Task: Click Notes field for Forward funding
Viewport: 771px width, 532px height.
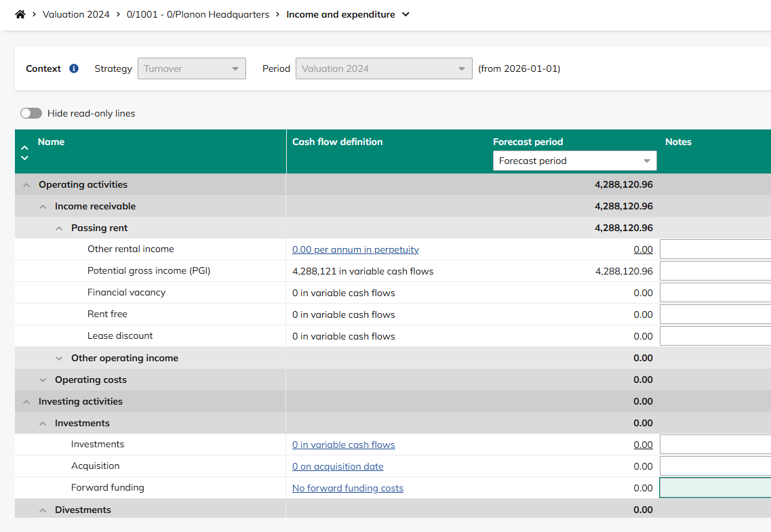Action: pyautogui.click(x=715, y=487)
